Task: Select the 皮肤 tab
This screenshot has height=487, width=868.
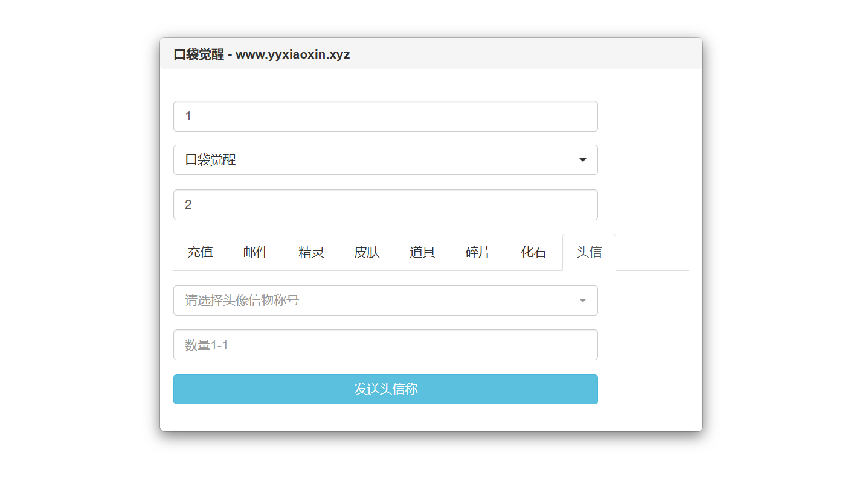Action: (367, 252)
